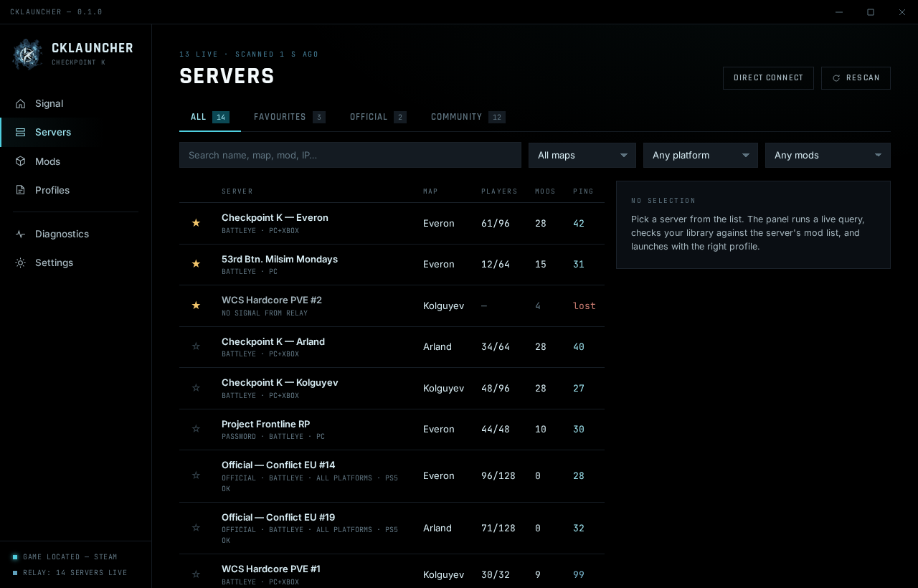Open Settings from the sidebar
This screenshot has width=918, height=588.
pos(75,262)
